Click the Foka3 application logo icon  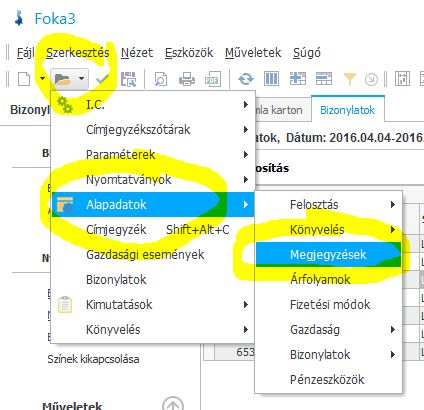pos(19,18)
